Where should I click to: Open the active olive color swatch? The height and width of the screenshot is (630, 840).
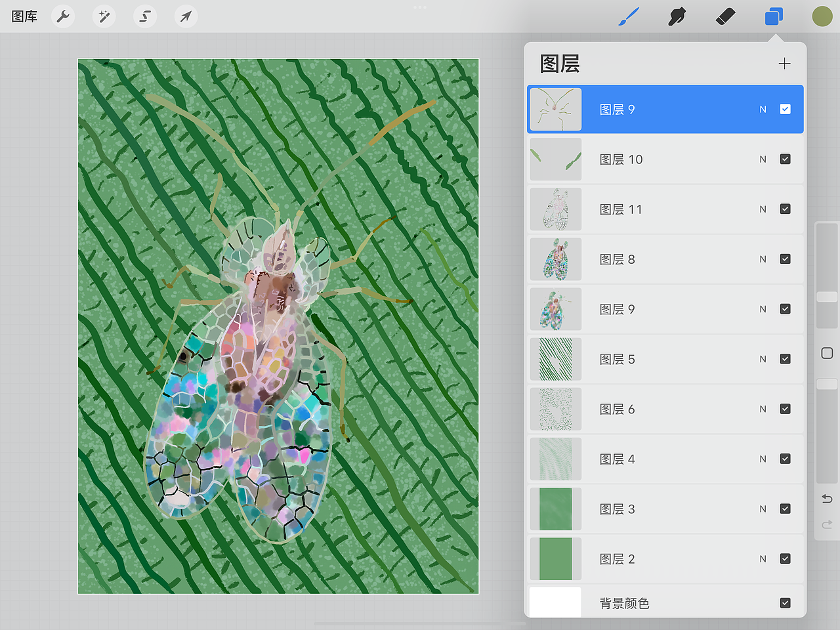(822, 16)
